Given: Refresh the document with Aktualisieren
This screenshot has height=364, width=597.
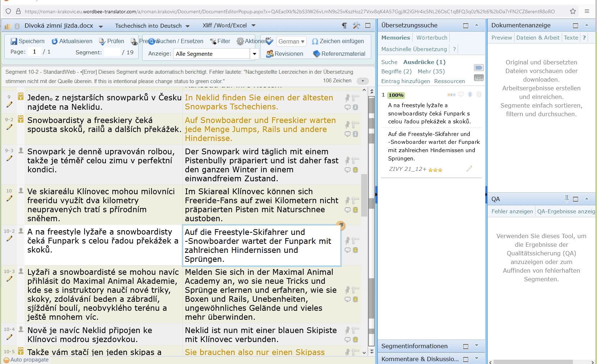Looking at the screenshot, I should (55, 41).
